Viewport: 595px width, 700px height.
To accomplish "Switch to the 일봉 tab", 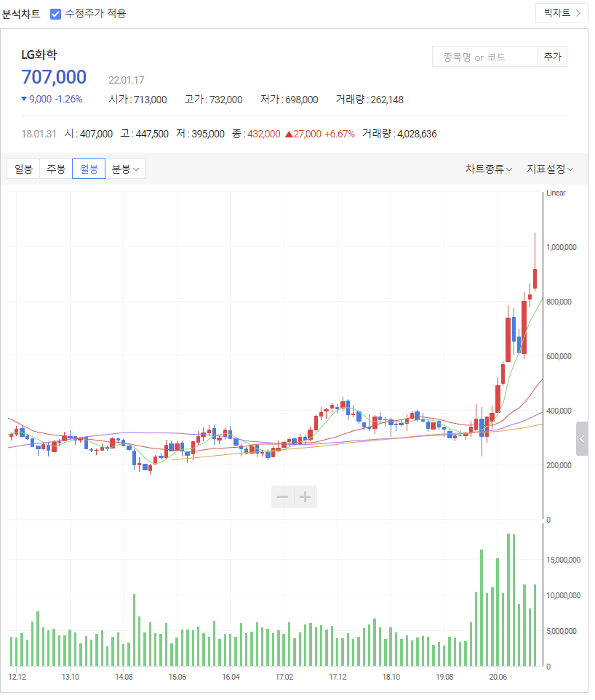I will (24, 170).
